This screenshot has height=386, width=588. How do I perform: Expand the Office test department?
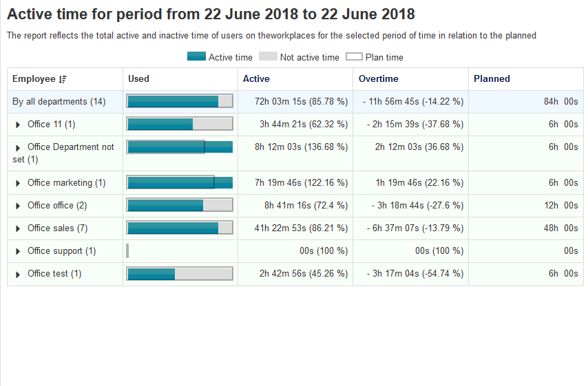18,274
